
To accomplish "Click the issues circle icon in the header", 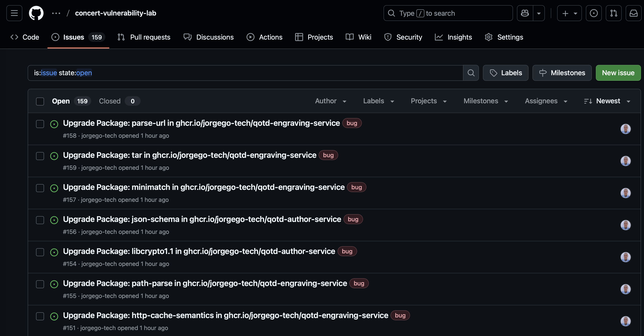I will 593,13.
